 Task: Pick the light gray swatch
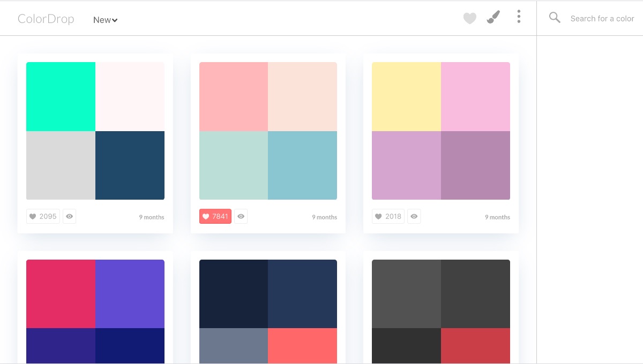[61, 165]
